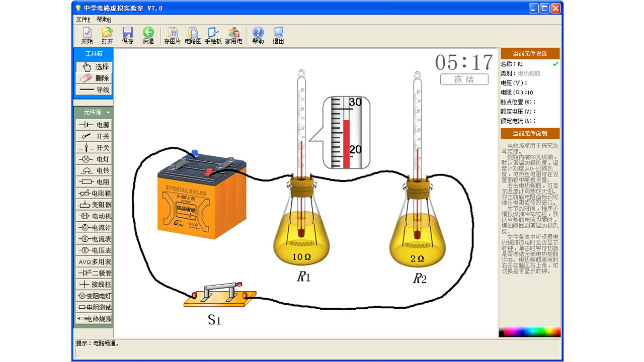Click the 存图片 save image icon
This screenshot has width=644, height=362.
point(172,35)
